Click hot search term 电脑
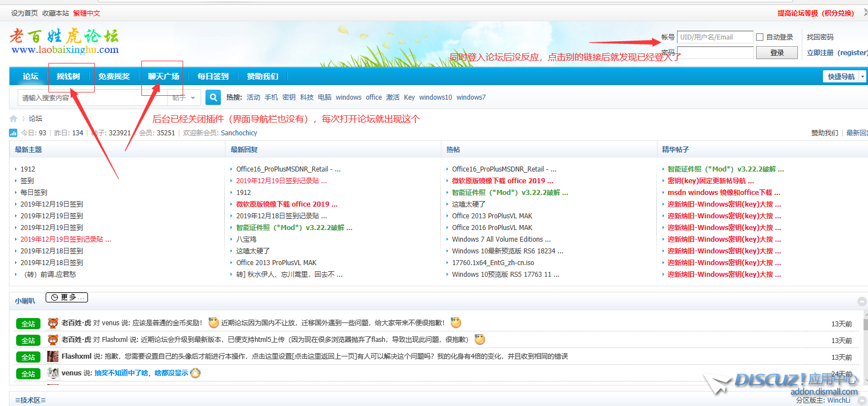868x406 pixels. tap(325, 97)
